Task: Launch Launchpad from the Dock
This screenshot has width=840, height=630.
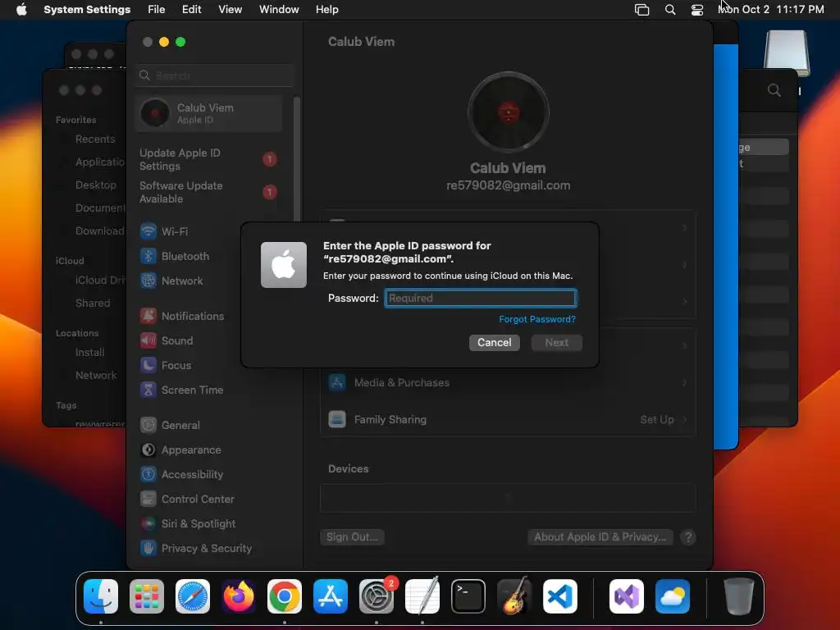Action: click(147, 596)
